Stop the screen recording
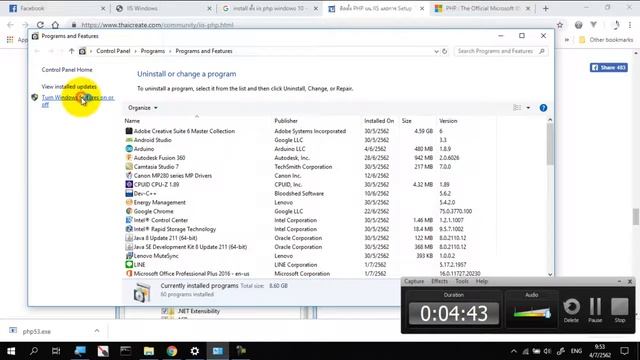The height and width of the screenshot is (360, 640). pyautogui.click(x=620, y=310)
